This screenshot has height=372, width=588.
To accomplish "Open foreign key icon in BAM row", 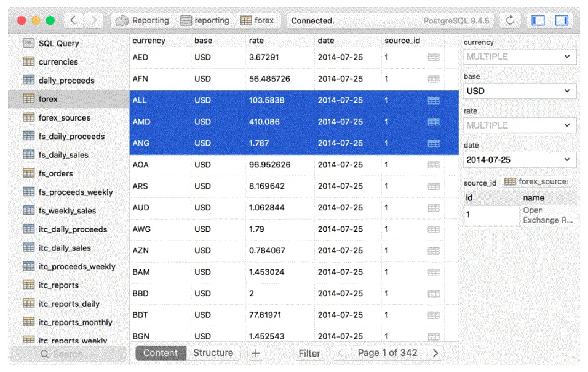I will point(434,272).
